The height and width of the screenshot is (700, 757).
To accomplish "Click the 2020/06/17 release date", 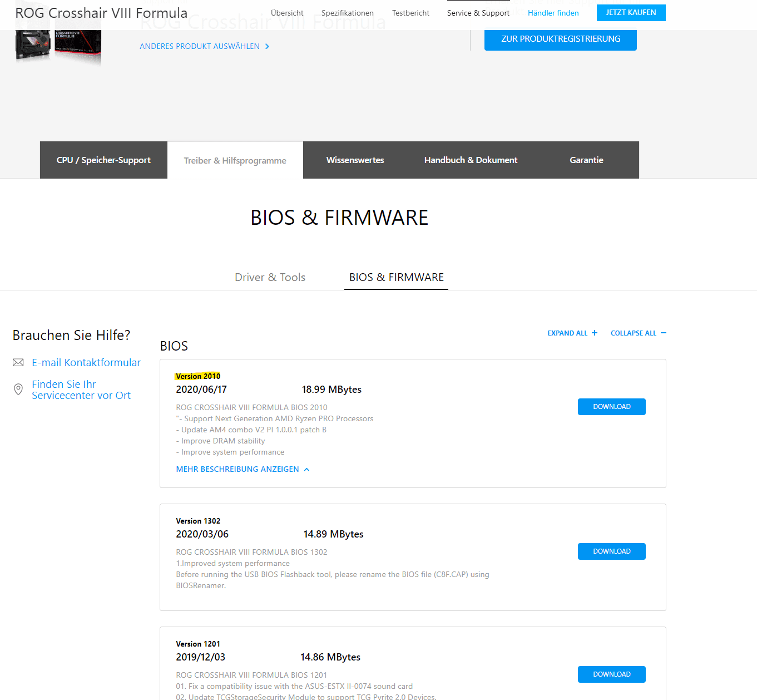I will 201,390.
